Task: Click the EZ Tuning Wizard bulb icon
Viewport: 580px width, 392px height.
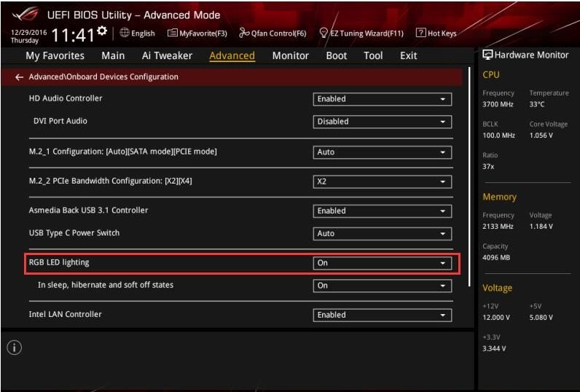Action: click(x=324, y=33)
